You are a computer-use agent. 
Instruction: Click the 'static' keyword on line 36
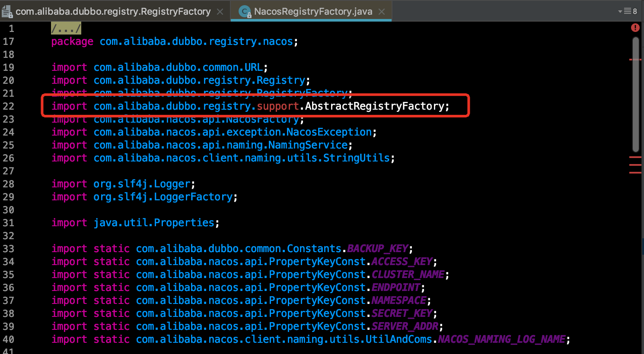tap(112, 288)
